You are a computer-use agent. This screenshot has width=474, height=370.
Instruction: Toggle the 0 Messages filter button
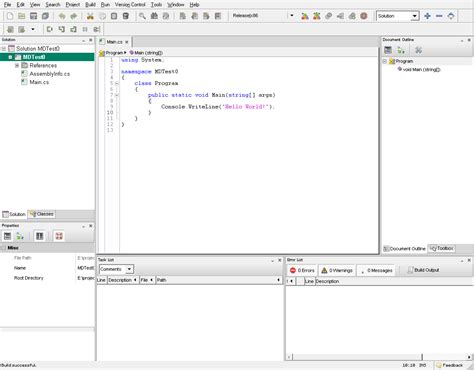376,270
